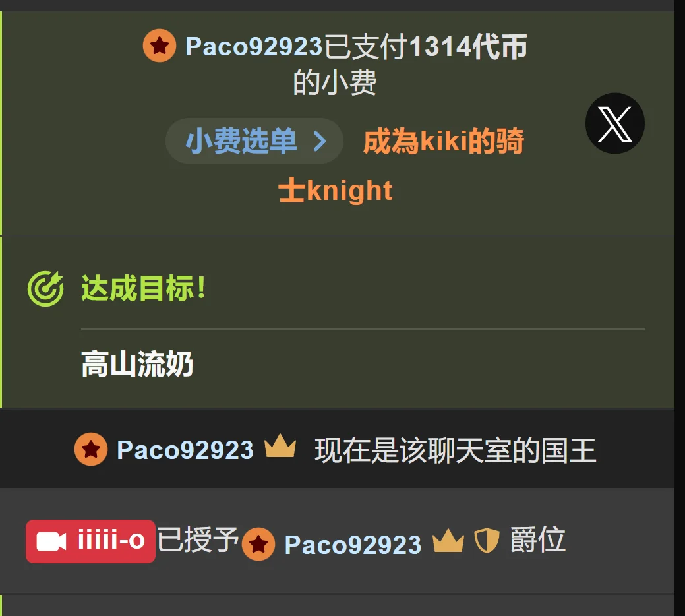The image size is (685, 616).
Task: Click the red iiiii-o broadcaster tag
Action: (90, 541)
